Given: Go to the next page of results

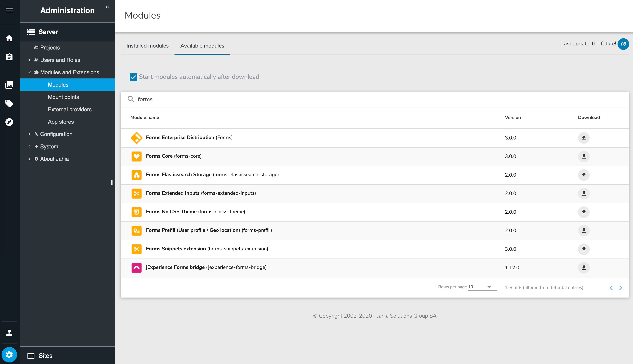Looking at the screenshot, I should 620,288.
